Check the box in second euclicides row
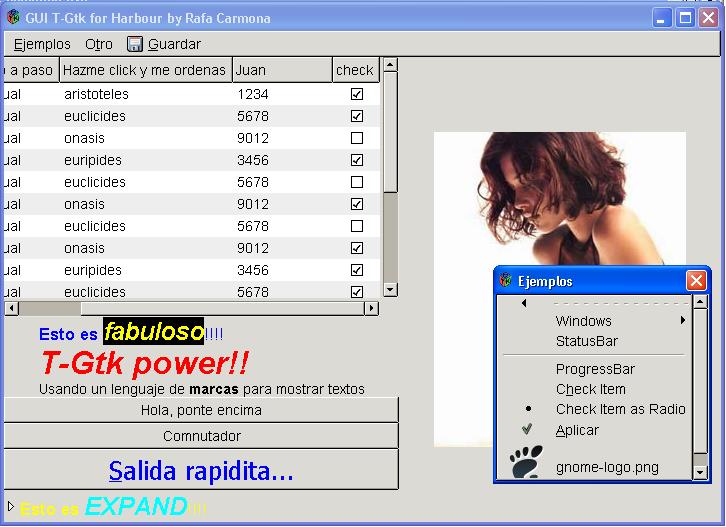 357,182
